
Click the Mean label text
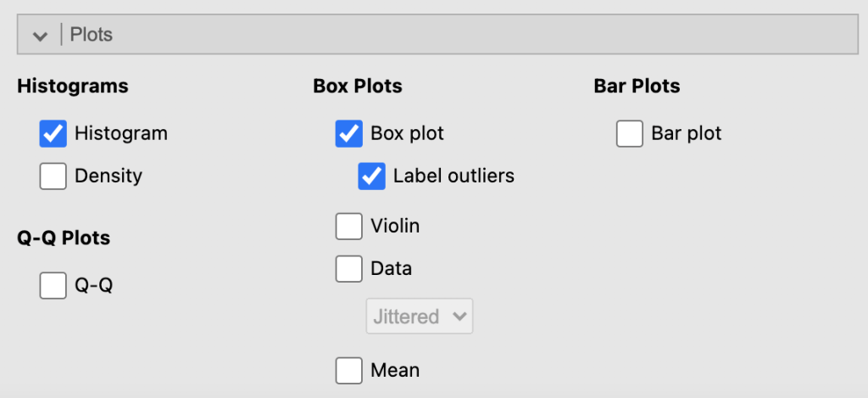click(x=395, y=371)
